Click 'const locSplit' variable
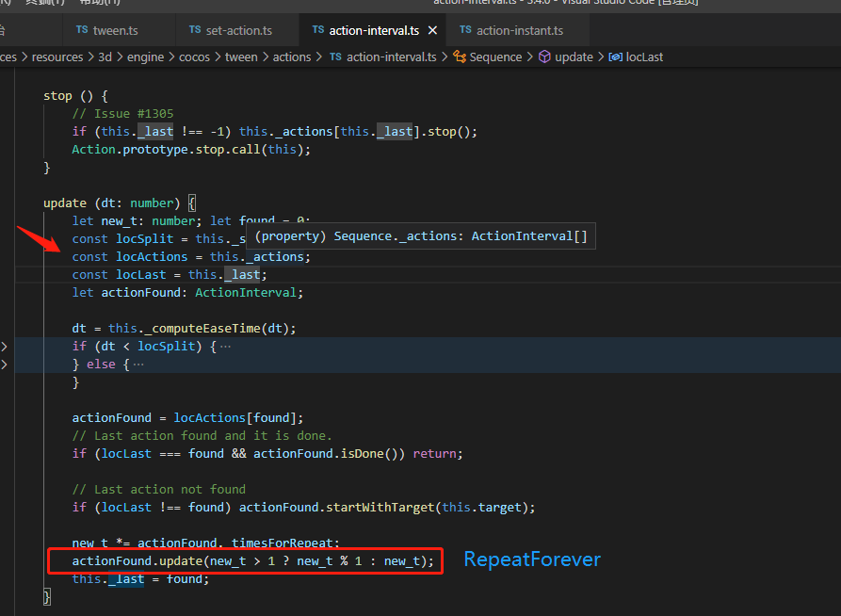The height and width of the screenshot is (616, 841). (x=145, y=239)
